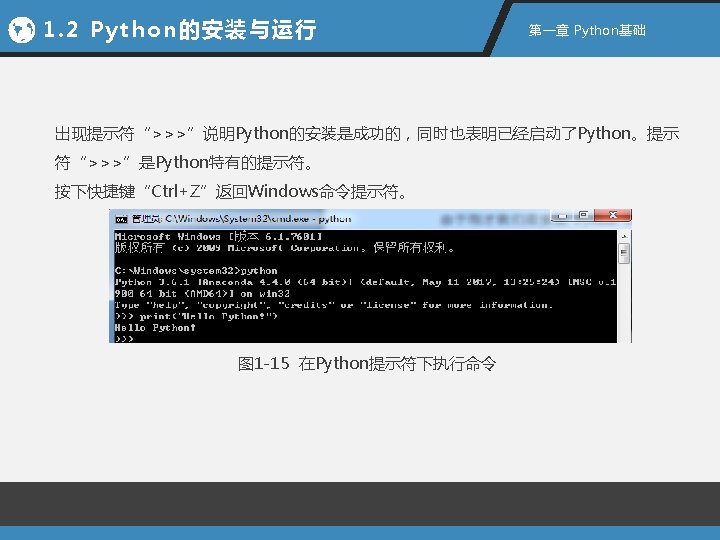720x540 pixels.
Task: Click the last empty '>>>' prompt
Action: (x=124, y=339)
